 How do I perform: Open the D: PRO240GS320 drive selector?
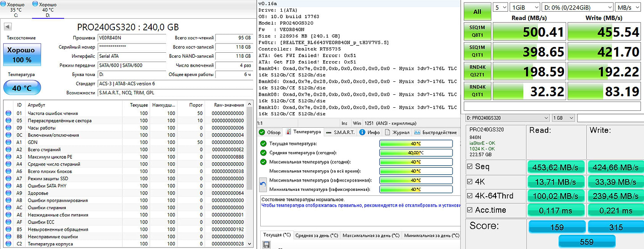507,118
